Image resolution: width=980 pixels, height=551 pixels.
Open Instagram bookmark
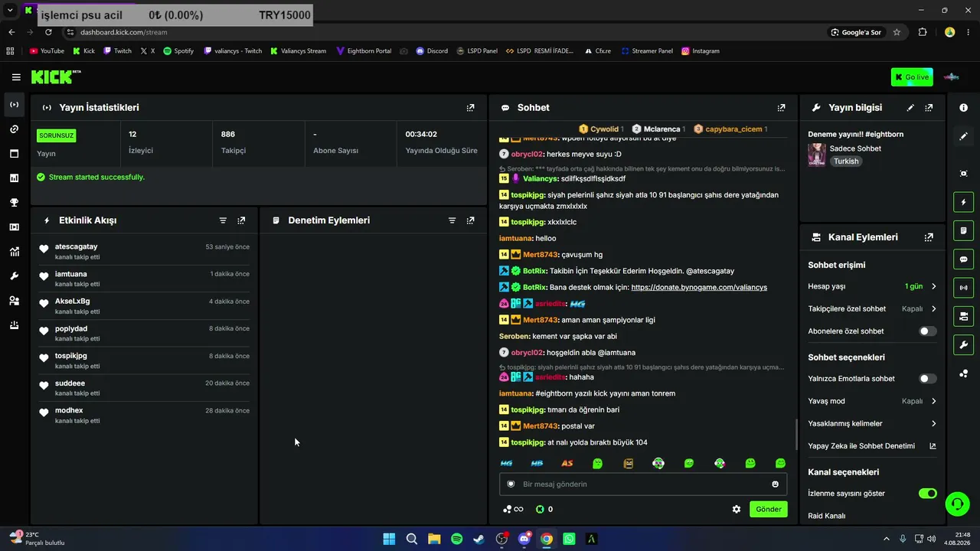tap(701, 51)
